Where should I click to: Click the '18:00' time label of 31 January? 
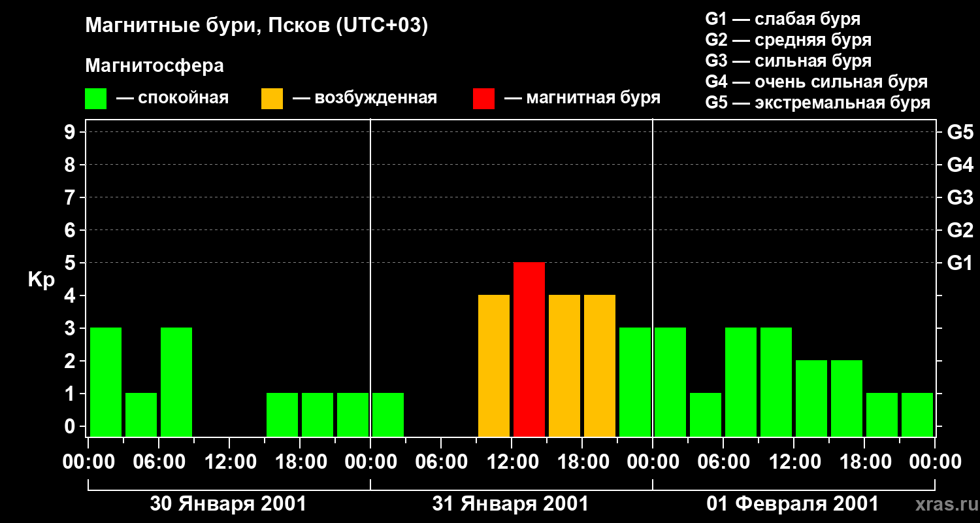(582, 462)
